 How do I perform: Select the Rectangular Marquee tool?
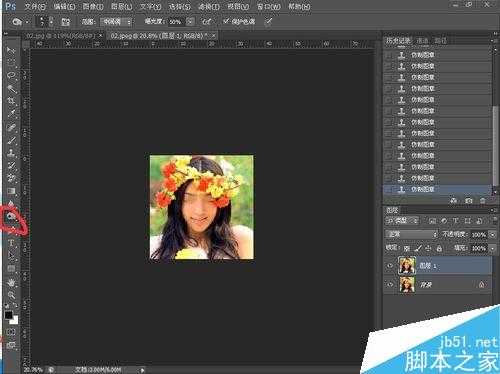[11, 62]
